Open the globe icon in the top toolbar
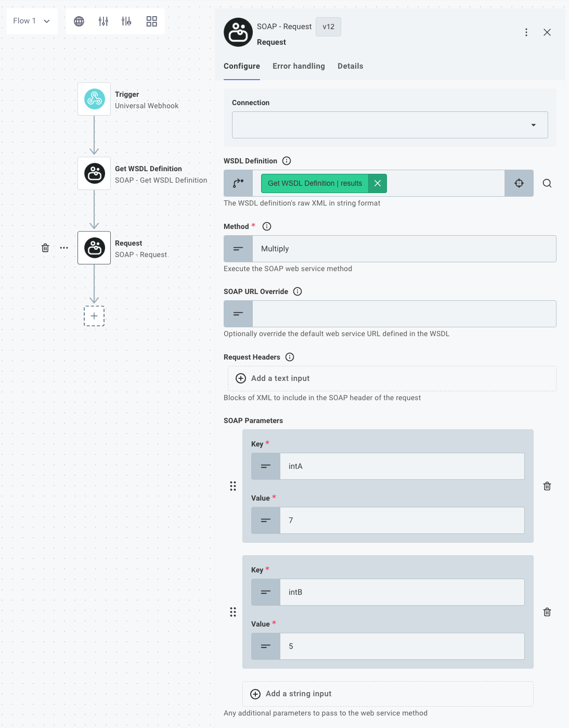Viewport: 569px width, 728px height. click(79, 21)
